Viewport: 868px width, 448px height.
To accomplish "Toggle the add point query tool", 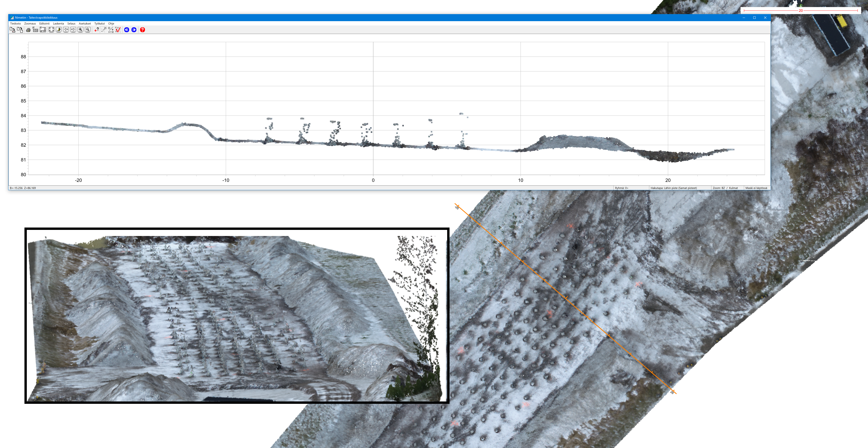I will (96, 30).
